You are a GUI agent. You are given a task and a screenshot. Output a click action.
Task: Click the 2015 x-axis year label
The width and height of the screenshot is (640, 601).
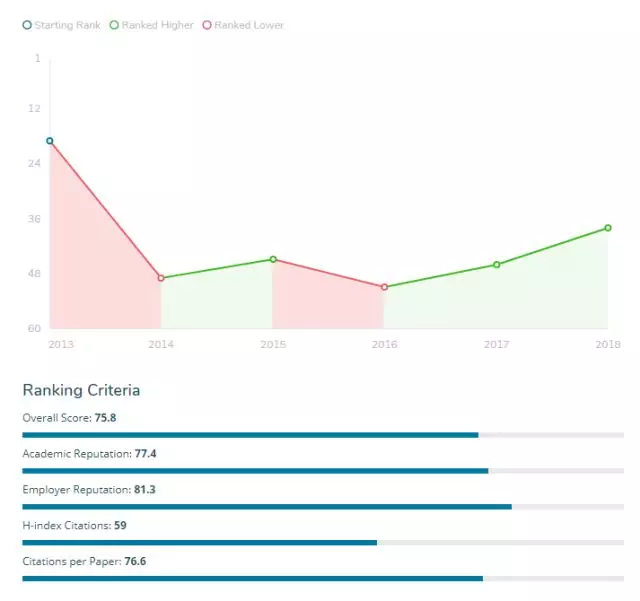[x=273, y=344]
